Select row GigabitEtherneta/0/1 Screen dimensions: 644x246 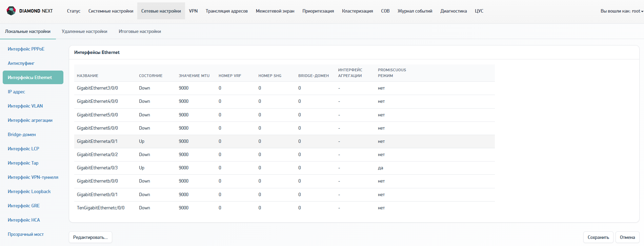coord(284,141)
